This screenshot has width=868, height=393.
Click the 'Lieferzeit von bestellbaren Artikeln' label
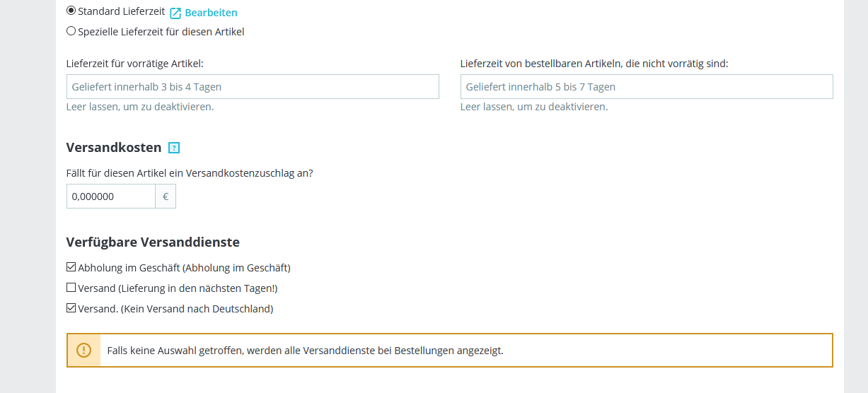(x=594, y=64)
